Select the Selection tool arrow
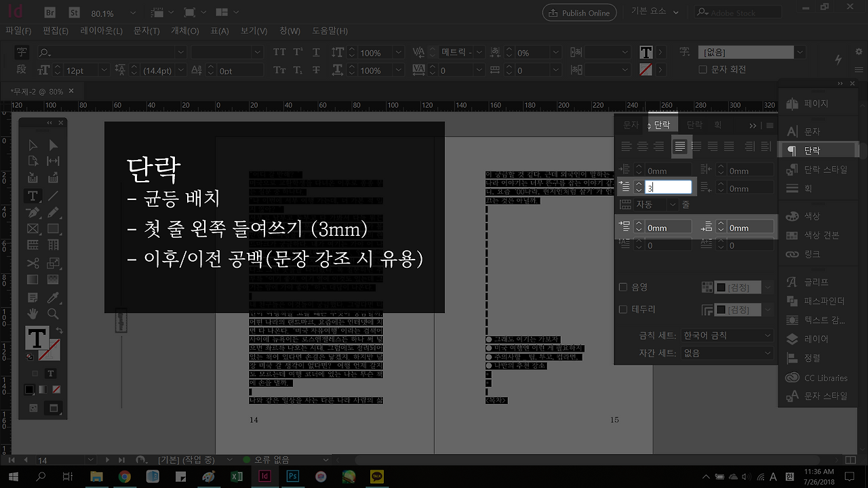The height and width of the screenshot is (488, 868). point(33,145)
